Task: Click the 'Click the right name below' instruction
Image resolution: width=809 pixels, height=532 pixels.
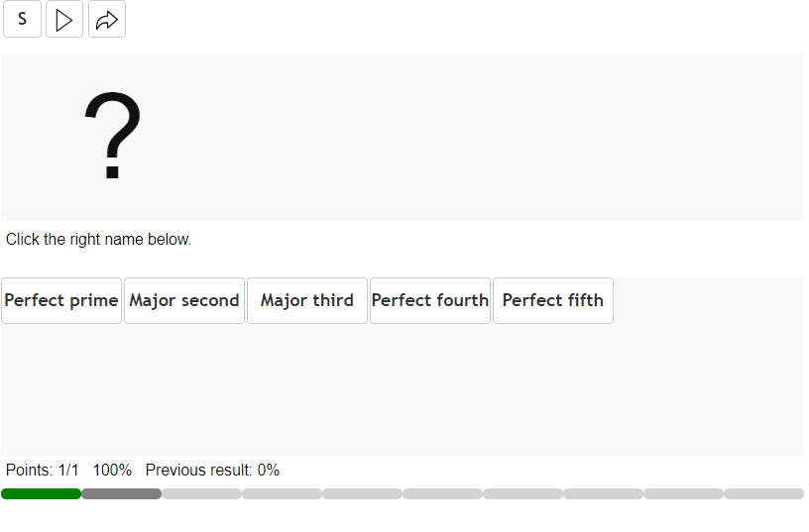Action: click(98, 239)
